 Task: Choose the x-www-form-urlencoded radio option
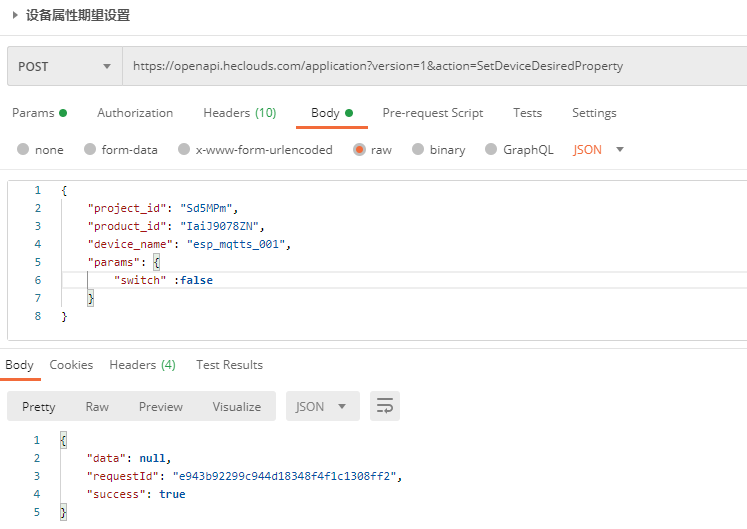point(184,150)
